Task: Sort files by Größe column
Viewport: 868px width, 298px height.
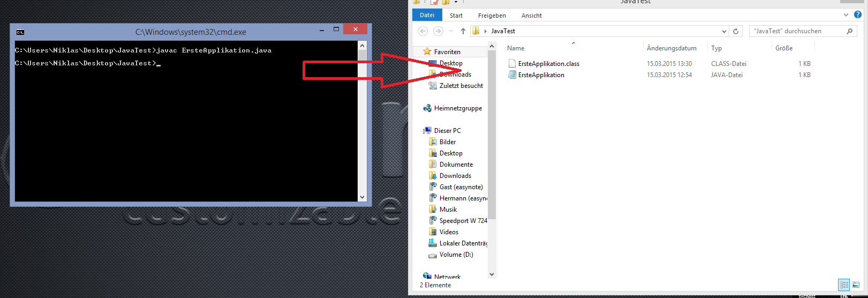Action: coord(783,48)
